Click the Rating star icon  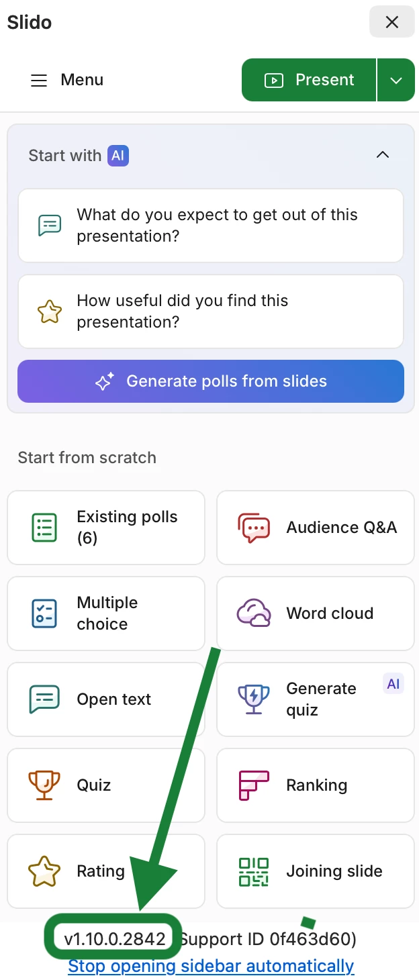(x=44, y=871)
